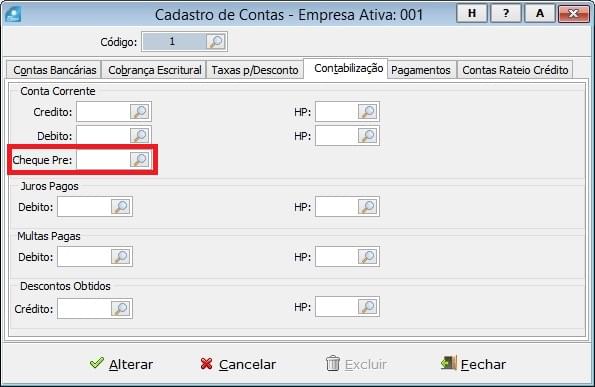Open the Cobrança Escritural tab
The height and width of the screenshot is (387, 595).
154,70
